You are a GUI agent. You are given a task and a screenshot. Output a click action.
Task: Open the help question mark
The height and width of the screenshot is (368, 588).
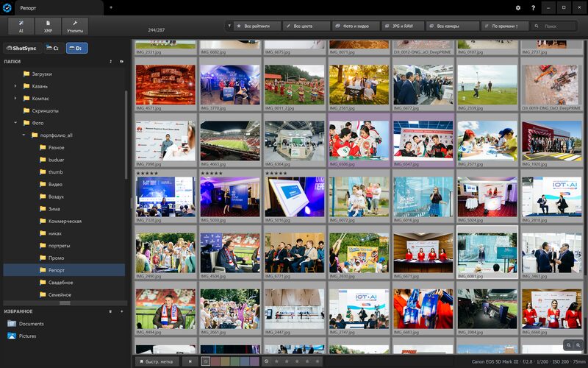(x=533, y=7)
